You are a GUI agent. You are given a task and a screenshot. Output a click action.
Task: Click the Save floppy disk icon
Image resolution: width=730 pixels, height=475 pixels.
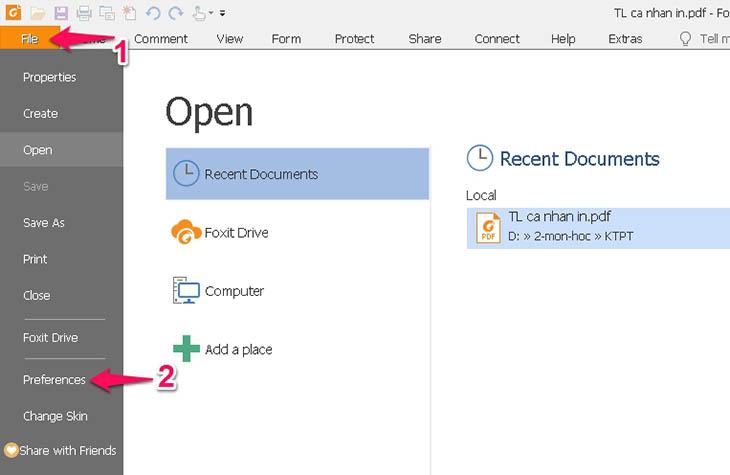point(61,13)
